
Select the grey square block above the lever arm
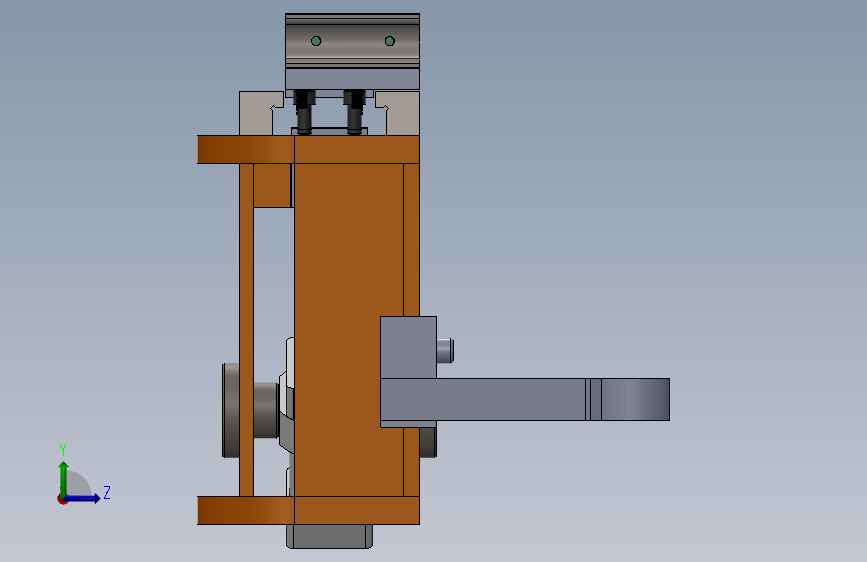coord(409,347)
